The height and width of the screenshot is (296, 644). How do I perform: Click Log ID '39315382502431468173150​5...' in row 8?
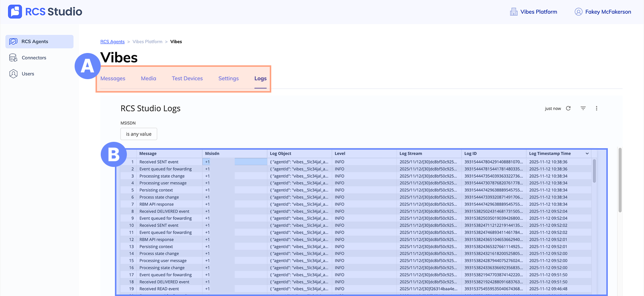point(494,212)
